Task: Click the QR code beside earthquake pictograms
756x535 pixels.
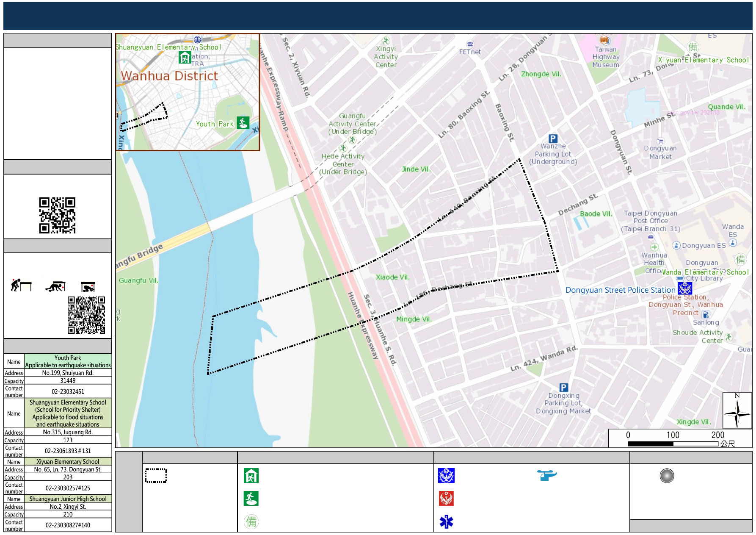Action: click(86, 315)
